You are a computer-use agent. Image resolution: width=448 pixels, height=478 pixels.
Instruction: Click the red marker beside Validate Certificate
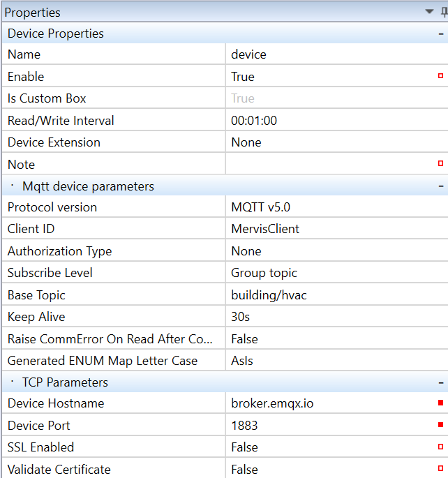440,469
